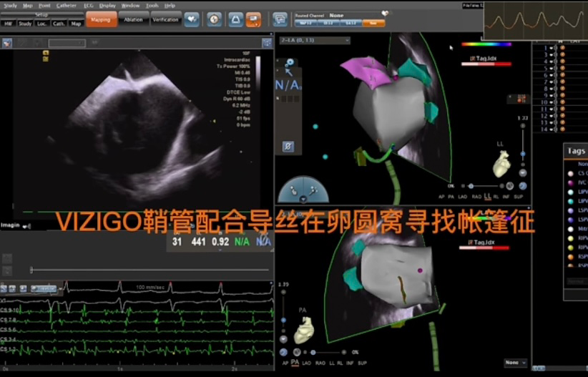Select PA view in the upper map
Viewport: 588px width, 377px height.
pos(451,197)
